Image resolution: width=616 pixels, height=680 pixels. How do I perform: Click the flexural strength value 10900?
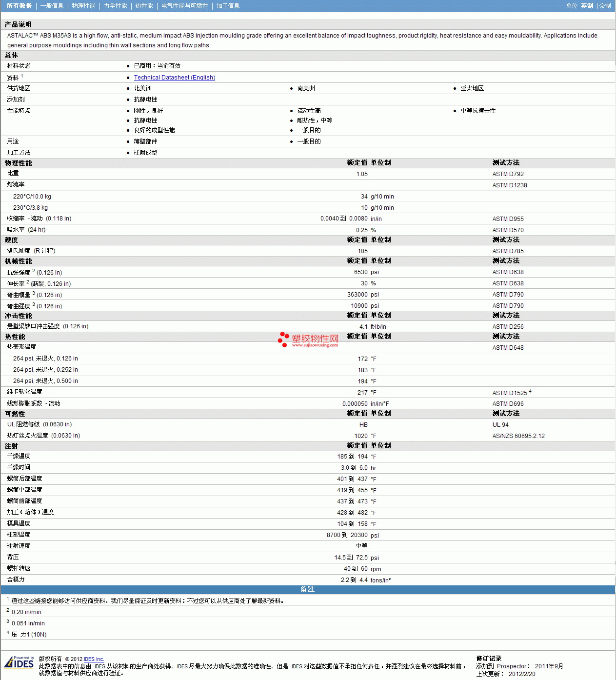(359, 306)
